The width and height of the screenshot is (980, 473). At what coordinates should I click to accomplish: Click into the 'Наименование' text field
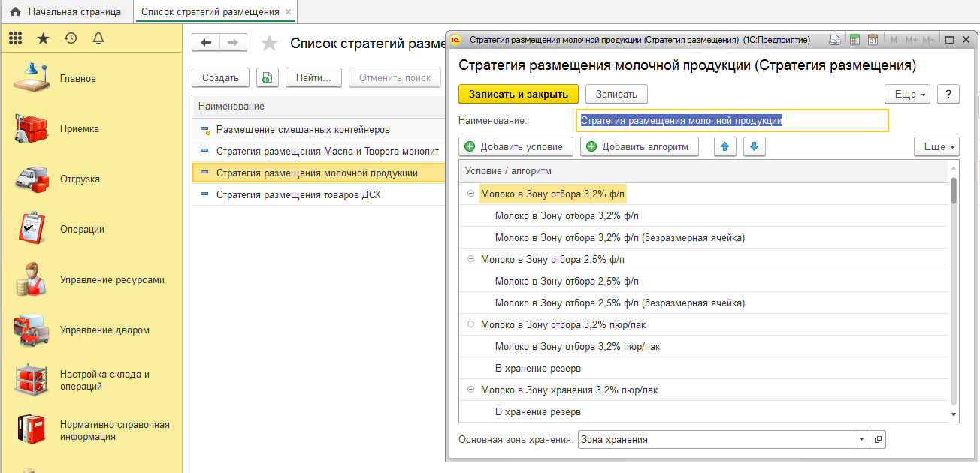733,120
